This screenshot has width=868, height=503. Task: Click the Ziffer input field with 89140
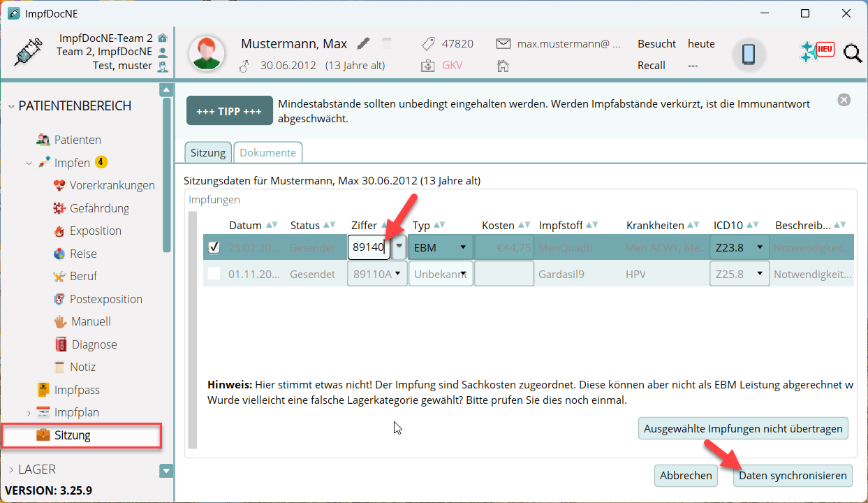pos(369,247)
